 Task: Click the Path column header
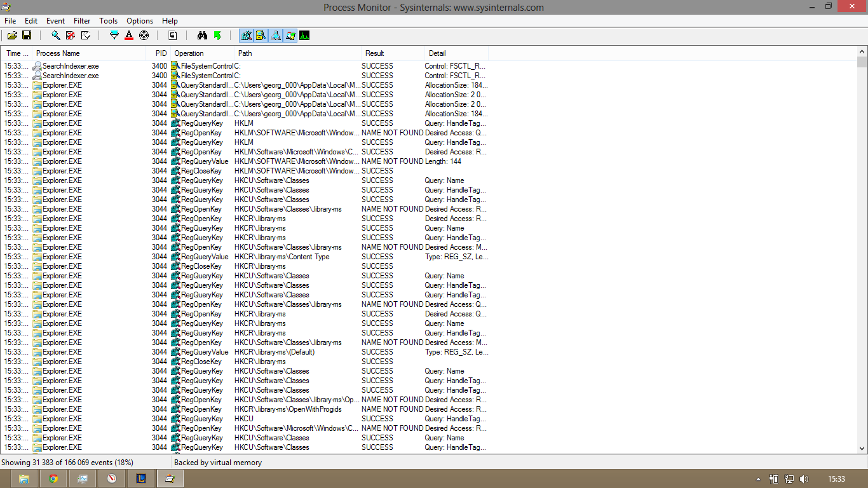tap(298, 53)
